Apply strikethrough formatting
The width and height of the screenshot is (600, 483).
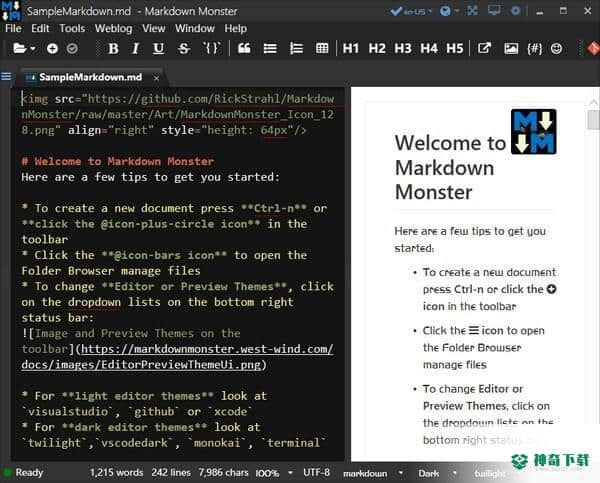(184, 49)
